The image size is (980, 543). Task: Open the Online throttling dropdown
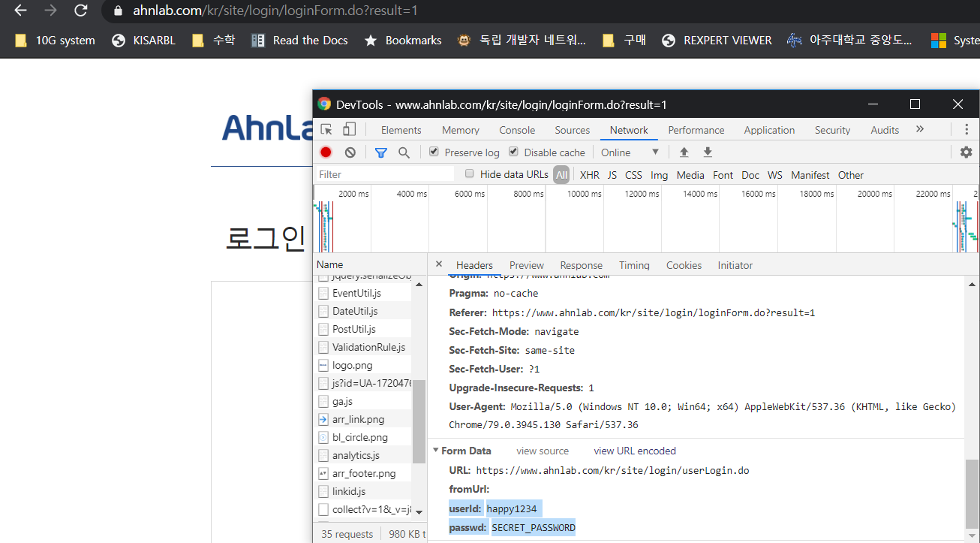[x=630, y=152]
